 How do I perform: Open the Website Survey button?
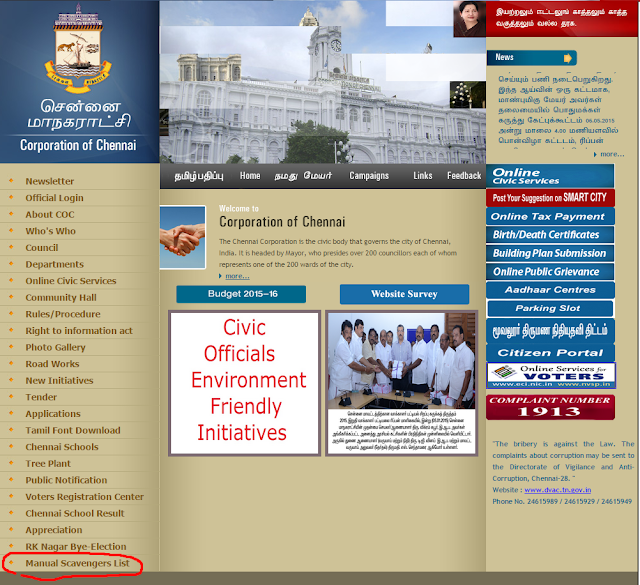[x=404, y=294]
